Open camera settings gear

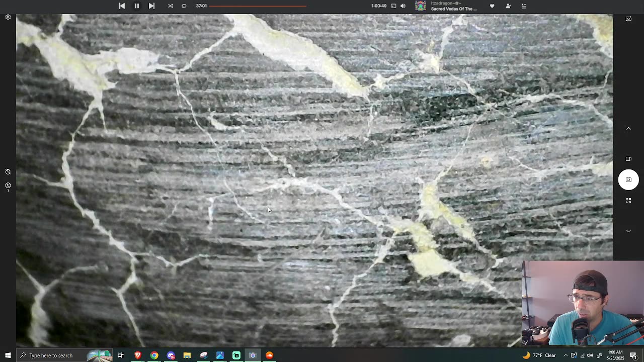click(8, 18)
